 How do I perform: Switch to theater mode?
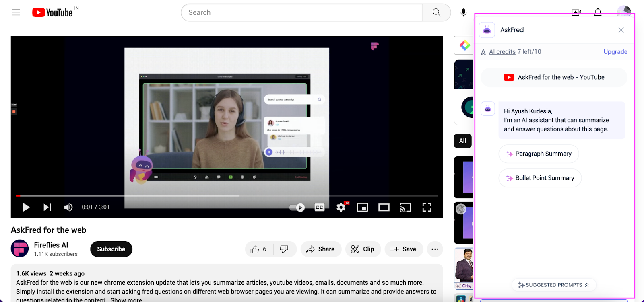(384, 207)
